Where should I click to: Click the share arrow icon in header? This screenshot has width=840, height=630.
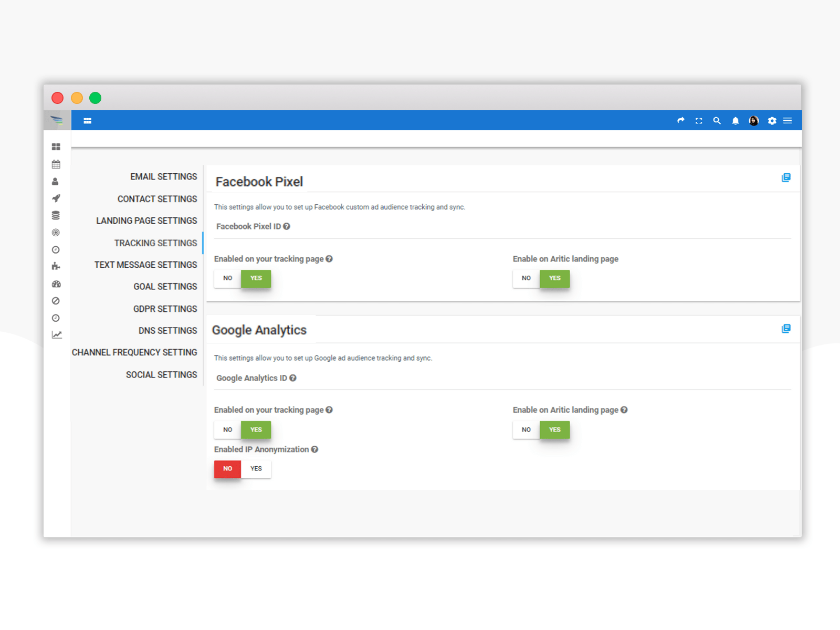click(x=681, y=120)
